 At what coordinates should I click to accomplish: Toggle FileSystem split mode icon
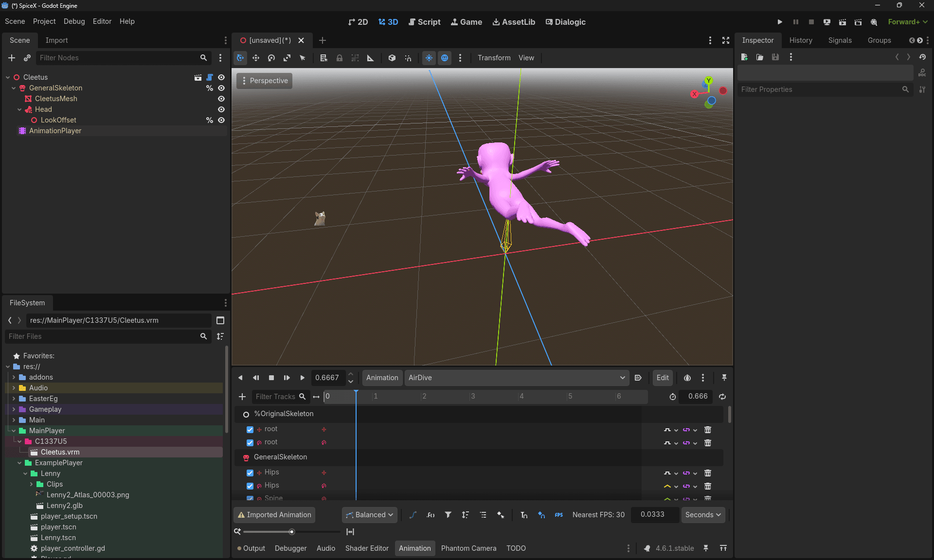[220, 320]
